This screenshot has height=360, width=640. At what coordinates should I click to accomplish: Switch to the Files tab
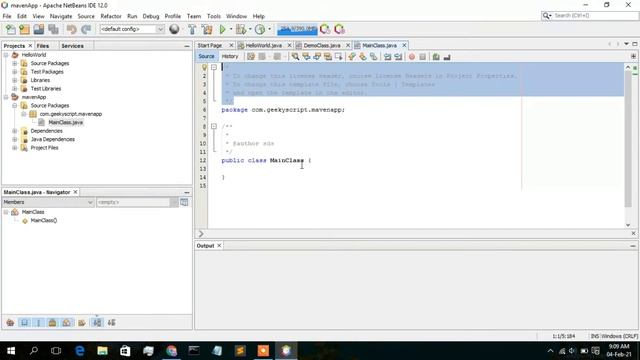click(42, 46)
